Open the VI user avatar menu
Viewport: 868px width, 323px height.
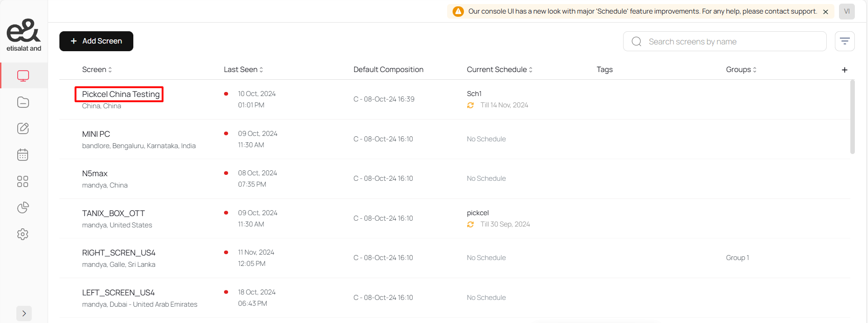point(846,12)
